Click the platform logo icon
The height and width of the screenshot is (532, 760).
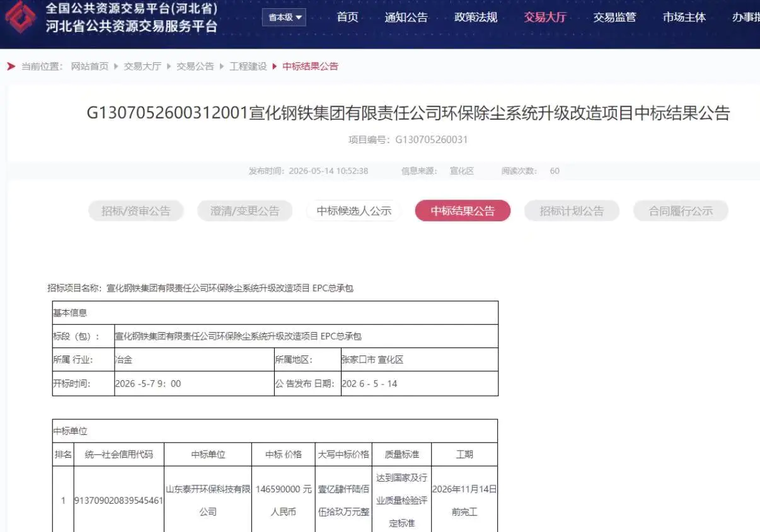tap(20, 17)
